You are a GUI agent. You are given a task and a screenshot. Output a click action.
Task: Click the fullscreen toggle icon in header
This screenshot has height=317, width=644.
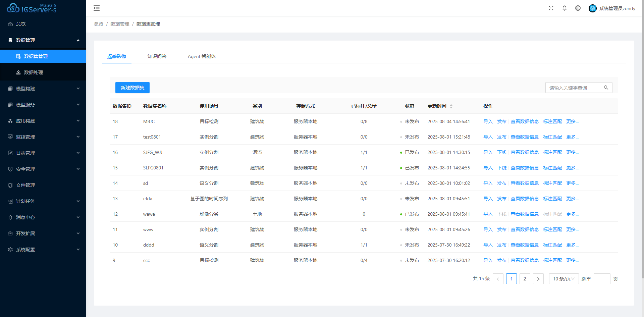click(551, 8)
